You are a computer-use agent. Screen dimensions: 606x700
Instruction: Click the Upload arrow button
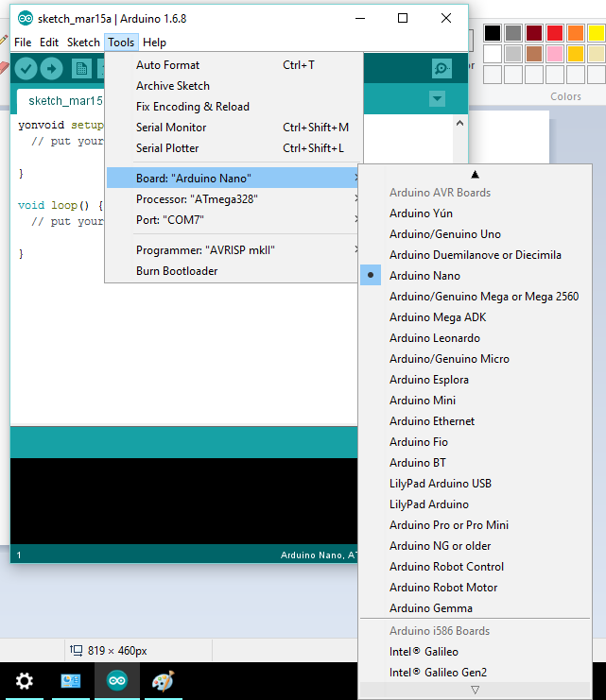click(x=51, y=69)
